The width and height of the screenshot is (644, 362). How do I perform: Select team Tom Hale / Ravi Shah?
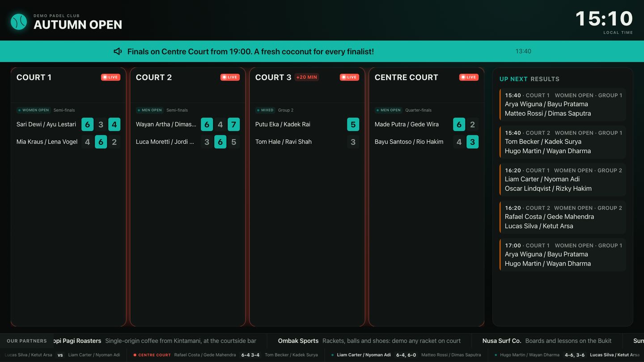click(284, 142)
